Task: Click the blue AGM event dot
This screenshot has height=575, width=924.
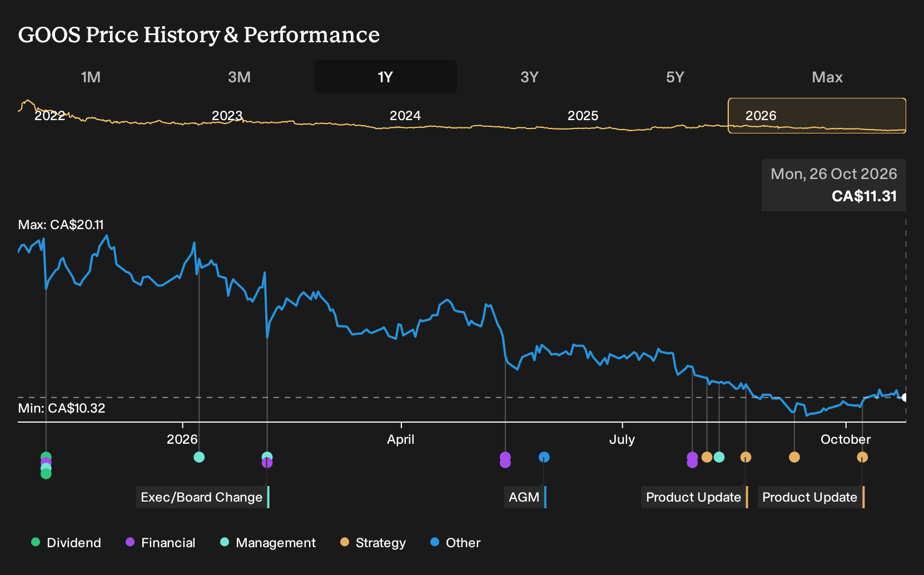Action: coord(544,457)
